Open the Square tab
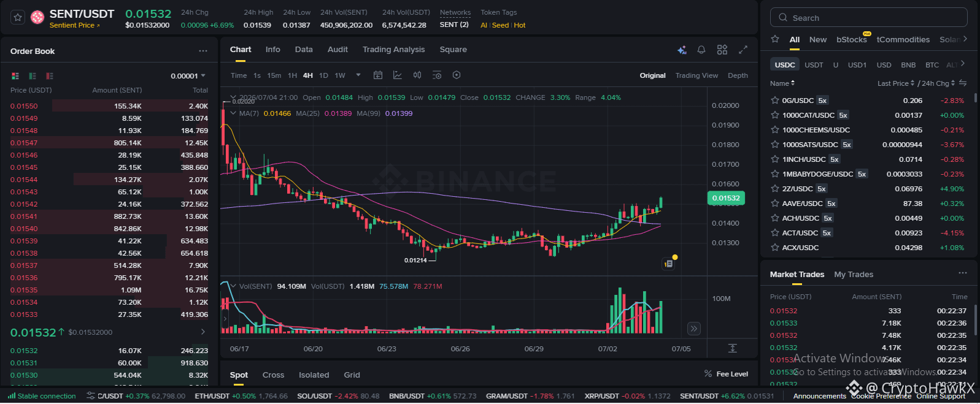This screenshot has width=980, height=404. [453, 50]
